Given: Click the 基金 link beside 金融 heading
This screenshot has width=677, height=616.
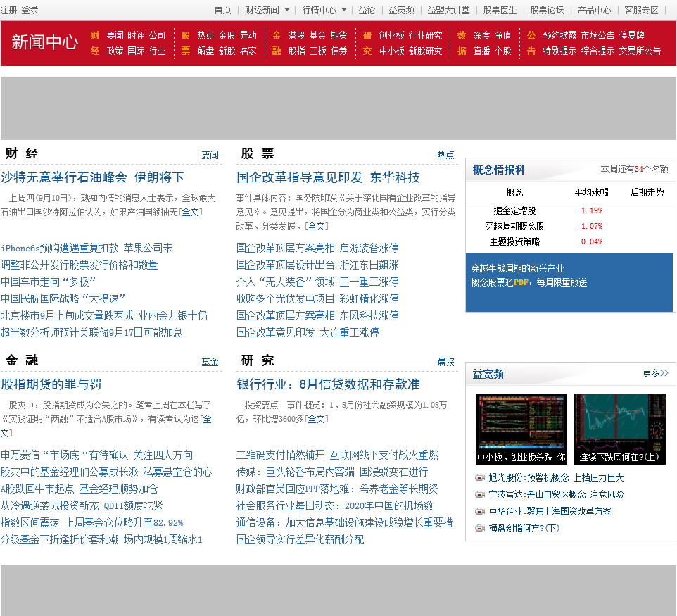Looking at the screenshot, I should pyautogui.click(x=210, y=362).
